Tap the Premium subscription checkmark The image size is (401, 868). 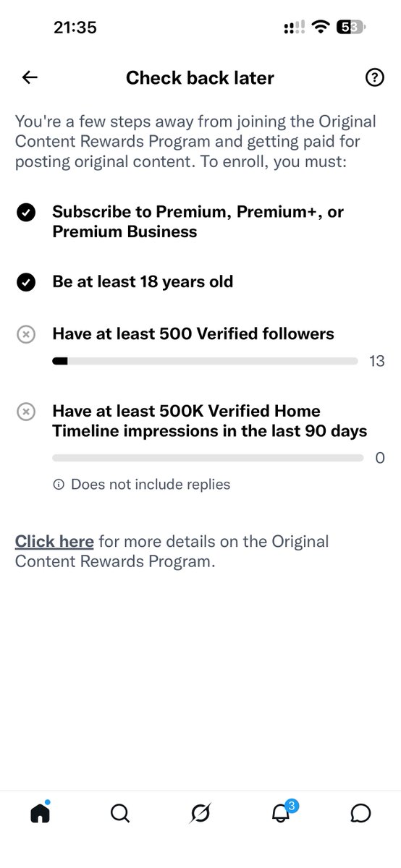(26, 213)
